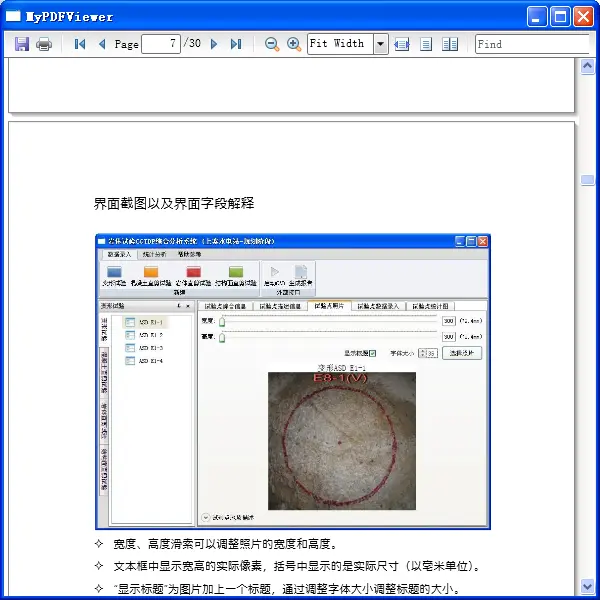Switch to facing two-page view layout
The height and width of the screenshot is (600, 600).
(x=450, y=44)
